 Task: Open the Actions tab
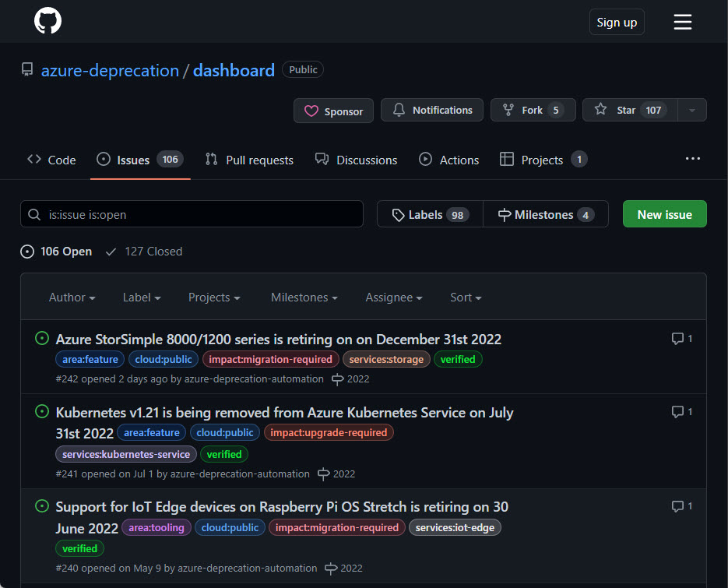pos(448,160)
